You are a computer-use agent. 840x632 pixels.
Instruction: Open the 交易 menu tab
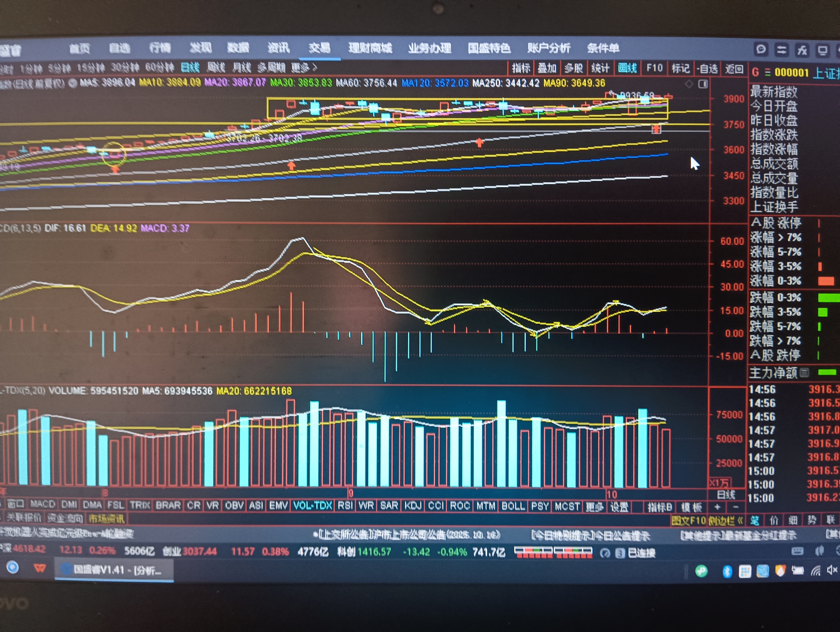tap(320, 48)
